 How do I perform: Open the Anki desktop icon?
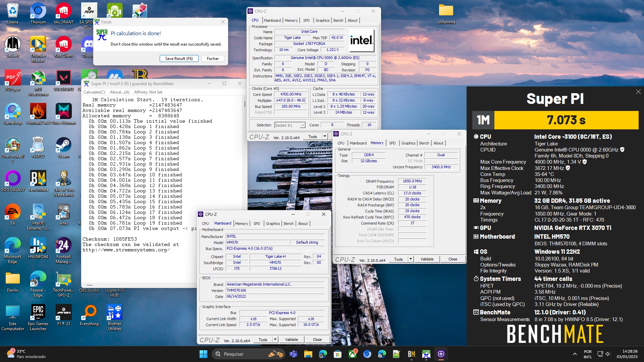tap(63, 215)
